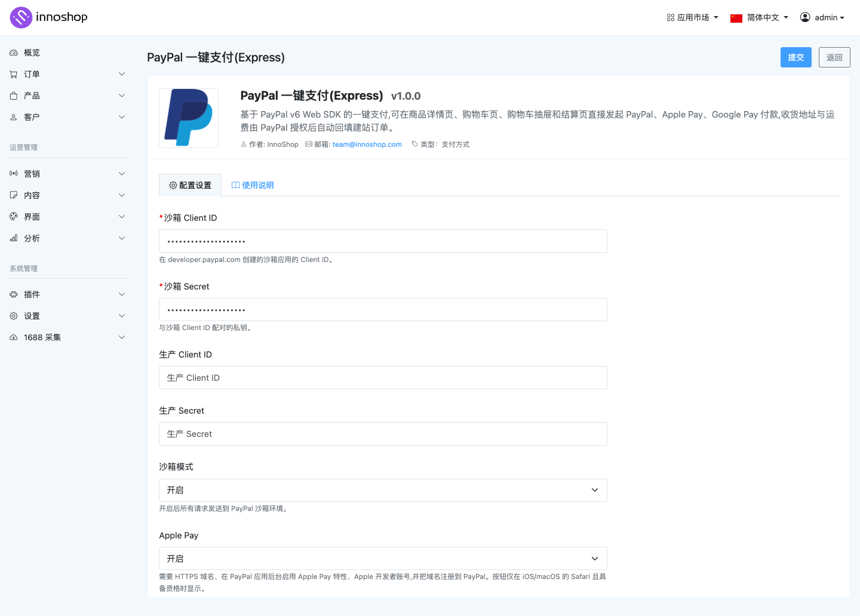Click the 返回 back button
The width and height of the screenshot is (860, 616).
coord(834,57)
